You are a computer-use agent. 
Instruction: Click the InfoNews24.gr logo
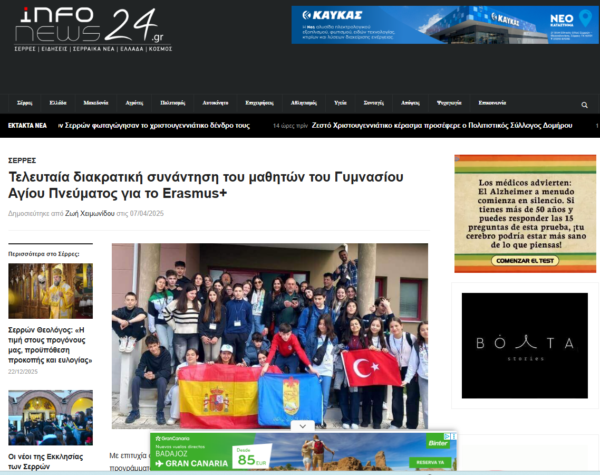pyautogui.click(x=88, y=29)
